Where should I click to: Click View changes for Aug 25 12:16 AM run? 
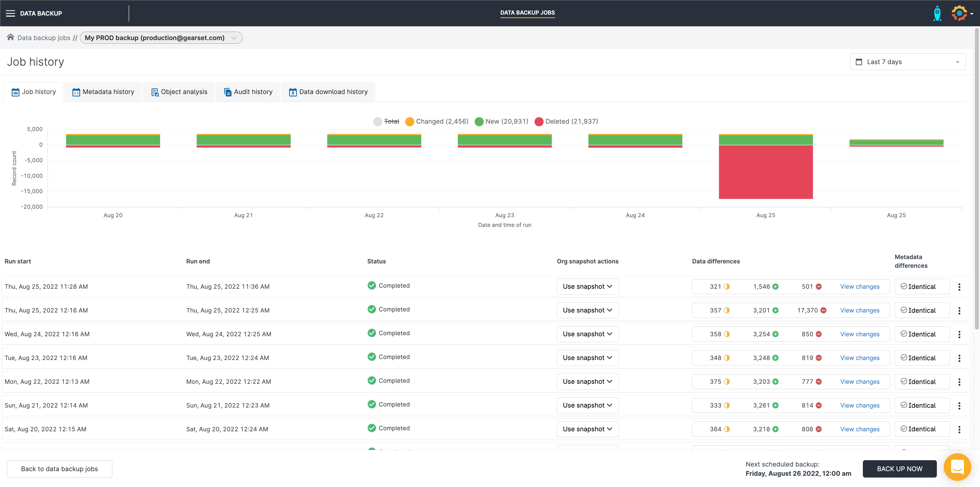[x=859, y=310]
